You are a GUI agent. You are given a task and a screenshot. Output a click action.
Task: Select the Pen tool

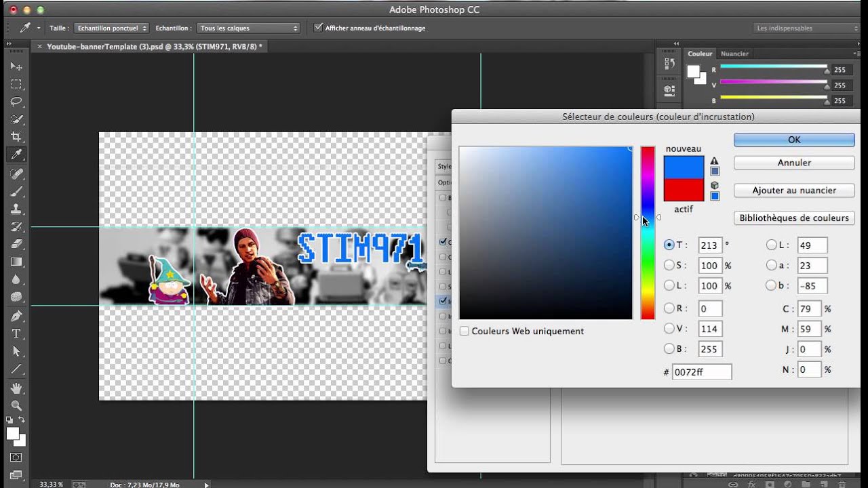(16, 316)
